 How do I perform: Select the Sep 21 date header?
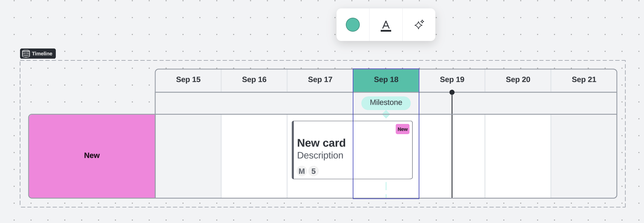[x=584, y=80]
